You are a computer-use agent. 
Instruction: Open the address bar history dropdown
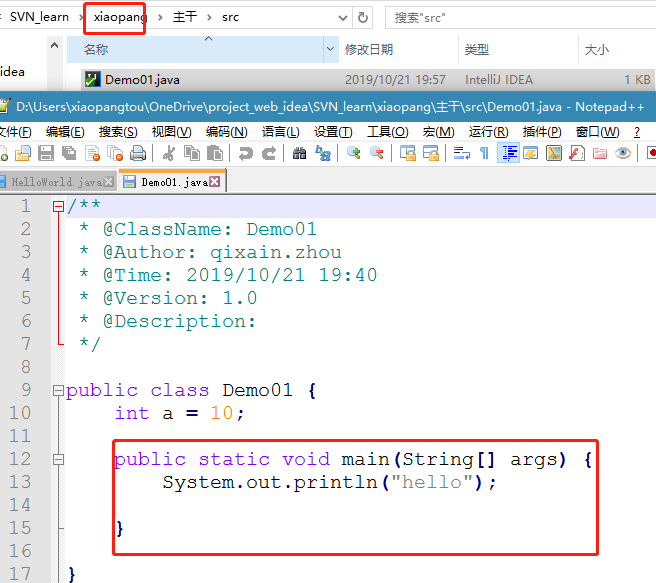coord(343,18)
